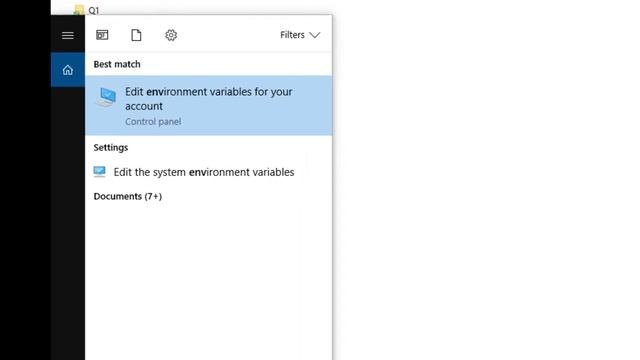Image resolution: width=640 pixels, height=360 pixels.
Task: Open the hamburger menu in search panel
Action: [68, 35]
